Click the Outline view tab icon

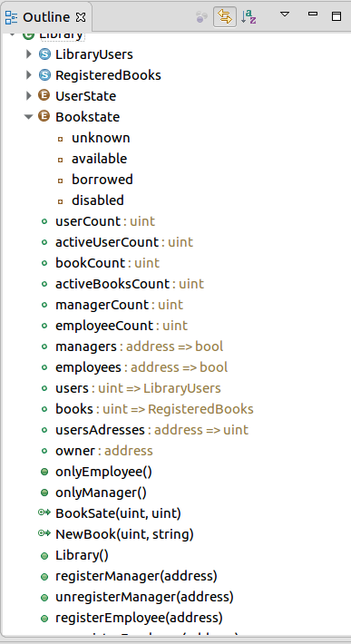11,17
